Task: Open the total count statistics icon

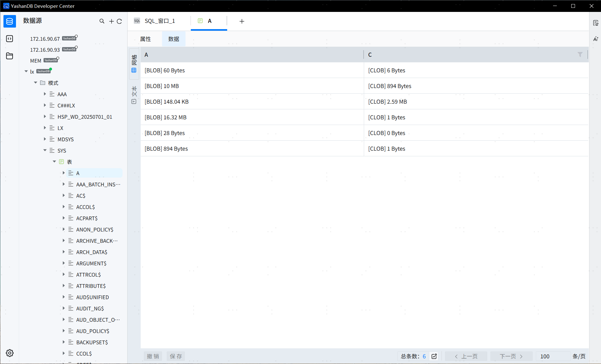Action: pos(434,356)
